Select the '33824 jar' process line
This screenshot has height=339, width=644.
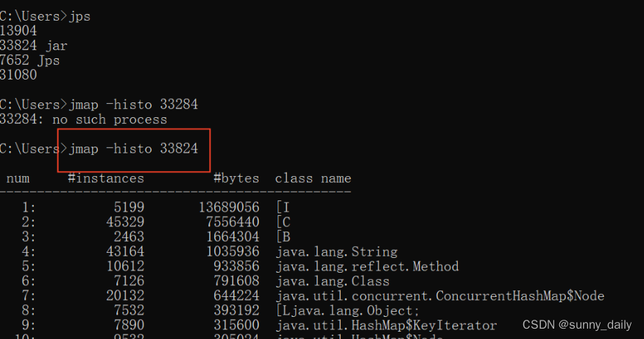[x=33, y=46]
